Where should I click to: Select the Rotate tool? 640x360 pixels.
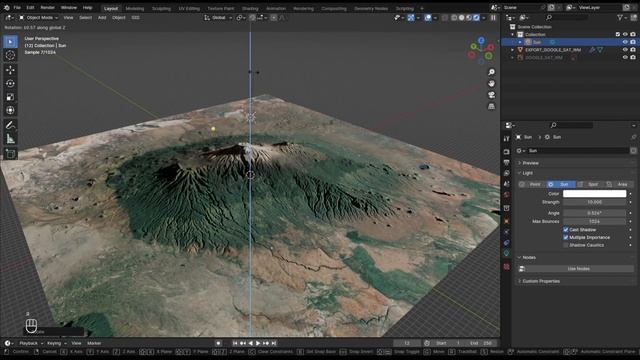coord(11,83)
